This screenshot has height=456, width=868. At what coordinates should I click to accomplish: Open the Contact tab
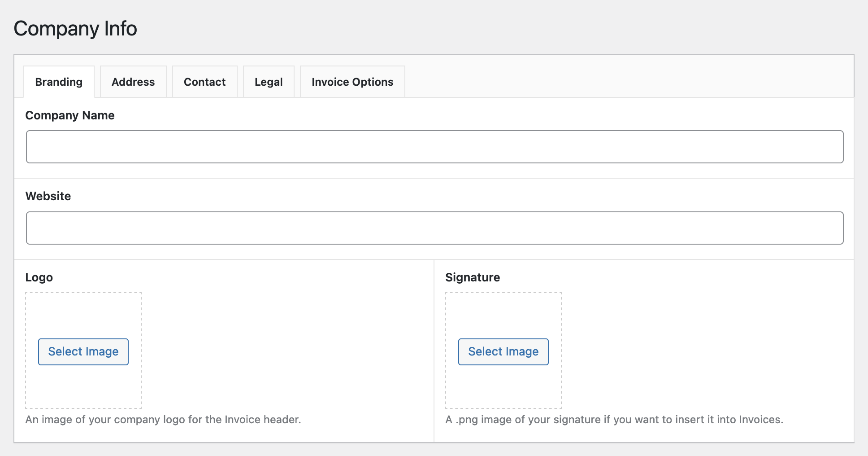pyautogui.click(x=205, y=82)
